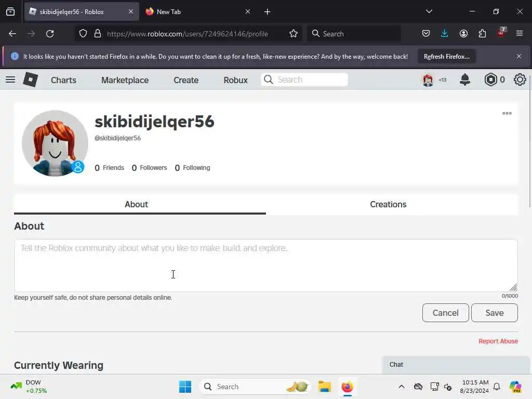Image resolution: width=532 pixels, height=399 pixels.
Task: Click the Firefox taskbar icon
Action: (x=347, y=387)
